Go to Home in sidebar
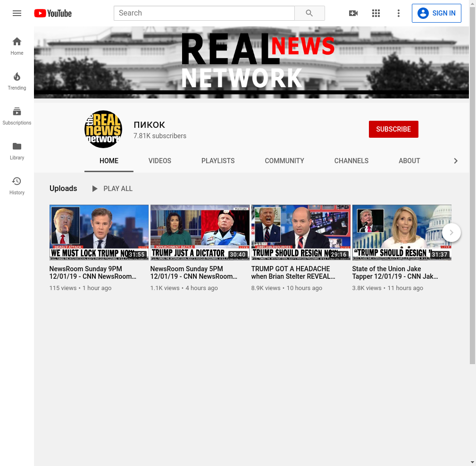 pyautogui.click(x=17, y=46)
